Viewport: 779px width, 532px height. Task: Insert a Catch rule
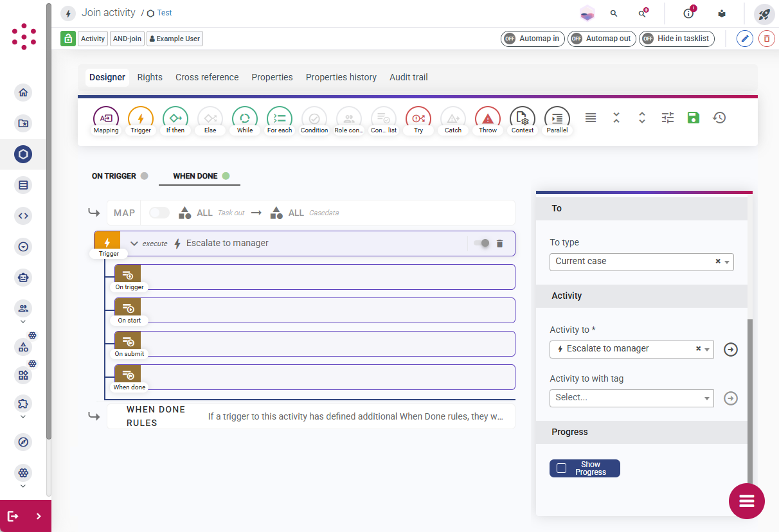pos(453,120)
